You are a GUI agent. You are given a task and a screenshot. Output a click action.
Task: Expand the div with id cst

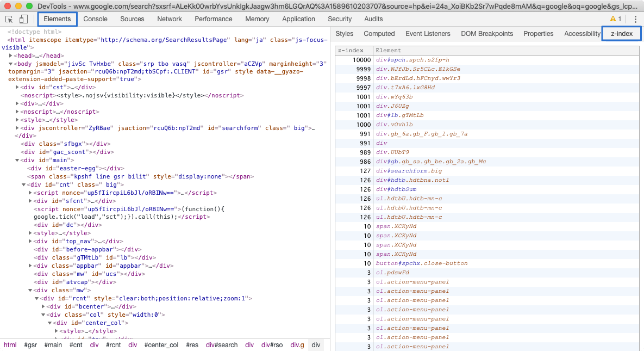(x=18, y=87)
